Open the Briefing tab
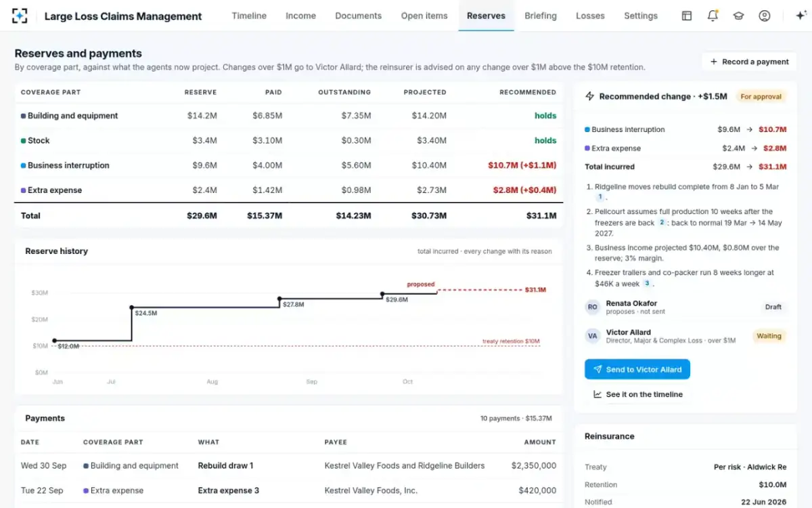 [x=541, y=16]
